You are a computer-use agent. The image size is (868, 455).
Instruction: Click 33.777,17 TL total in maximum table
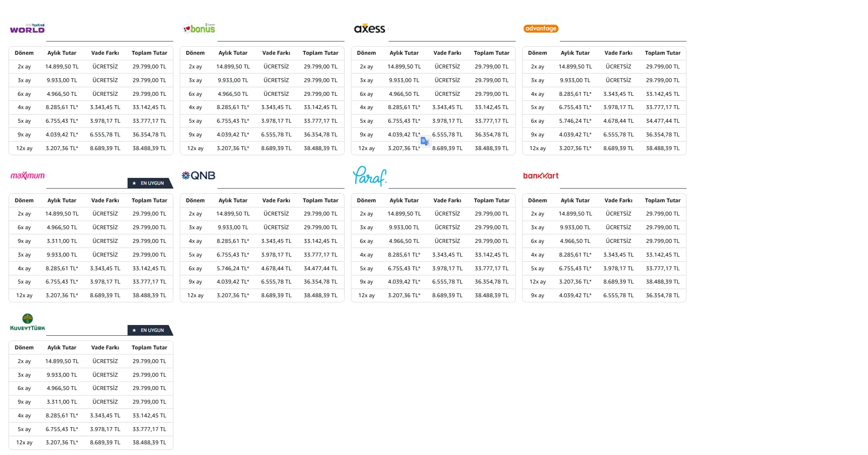tap(149, 282)
